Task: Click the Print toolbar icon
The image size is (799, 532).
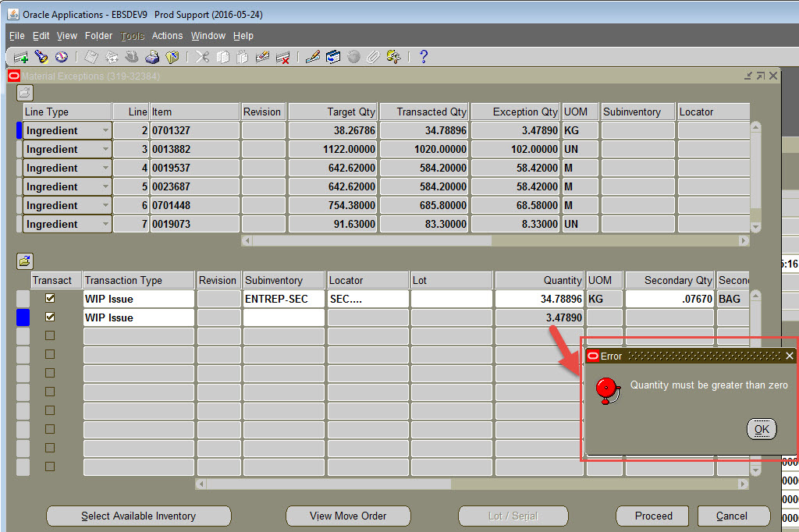Action: coord(154,56)
